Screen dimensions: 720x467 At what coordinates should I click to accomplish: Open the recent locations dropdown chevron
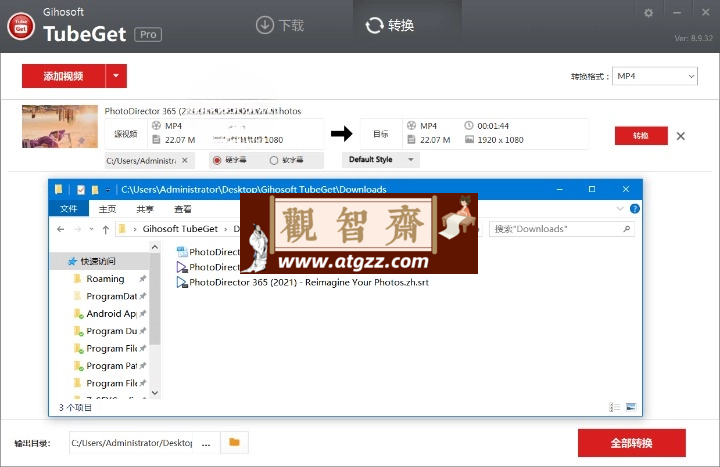pos(91,229)
